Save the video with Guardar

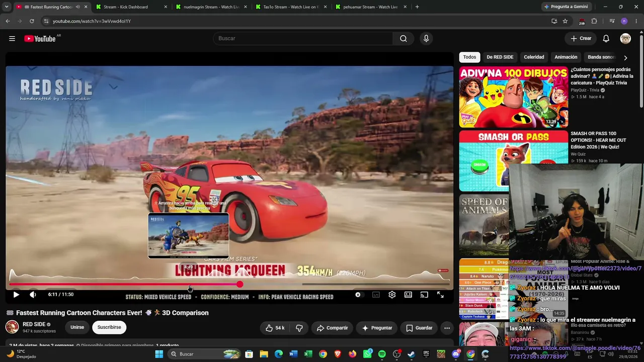[419, 328]
